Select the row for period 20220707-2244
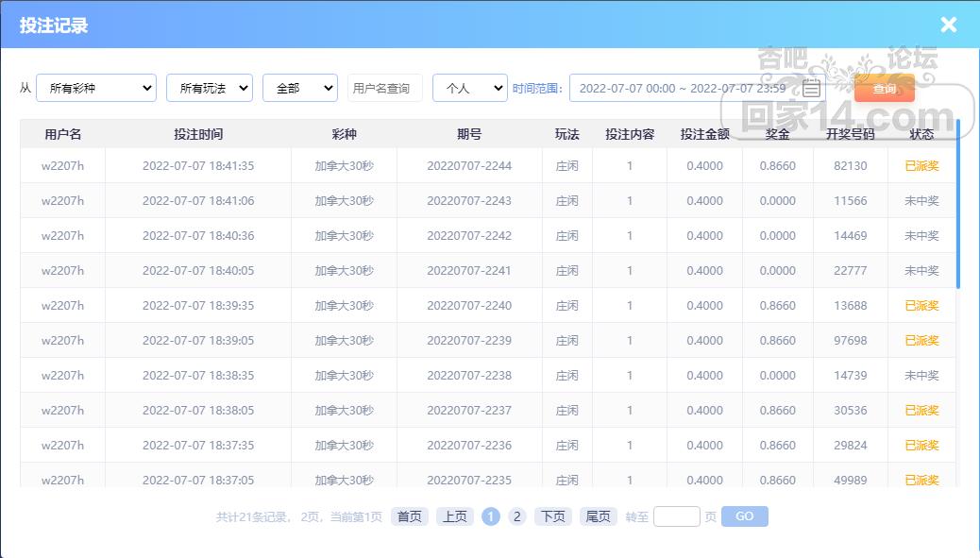The image size is (980, 558). 469,166
